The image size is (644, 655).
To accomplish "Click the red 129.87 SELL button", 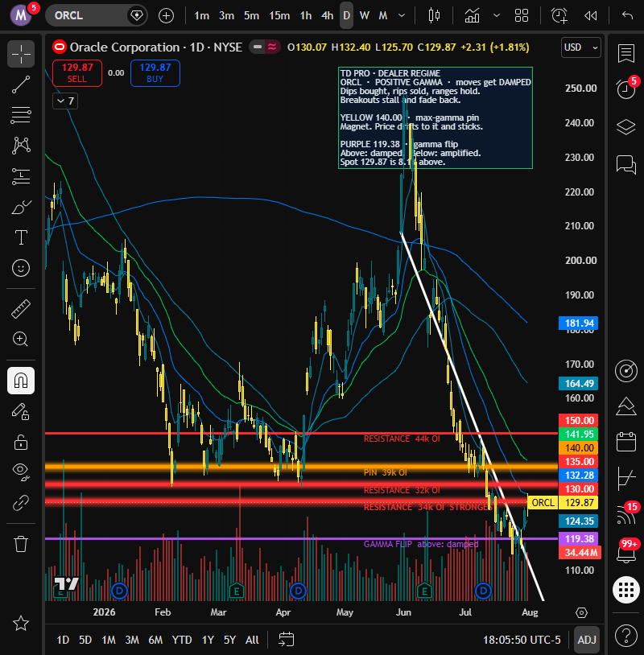I will (77, 73).
